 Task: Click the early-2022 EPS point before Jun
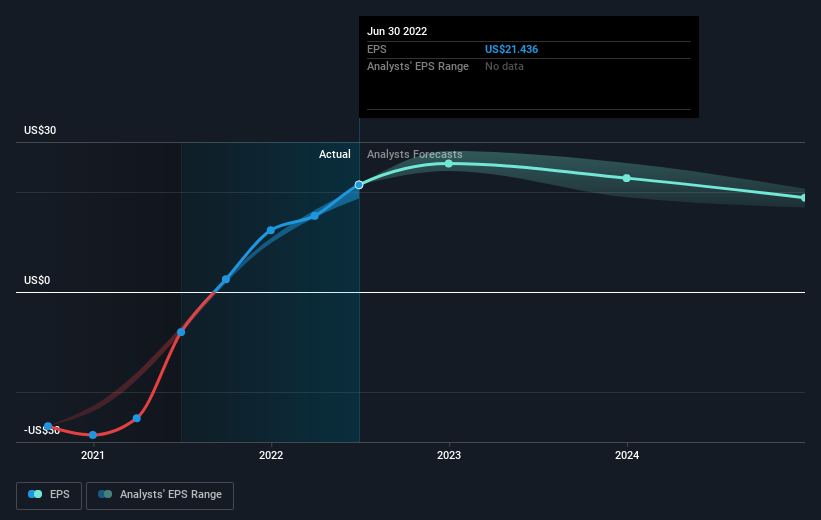(x=315, y=216)
